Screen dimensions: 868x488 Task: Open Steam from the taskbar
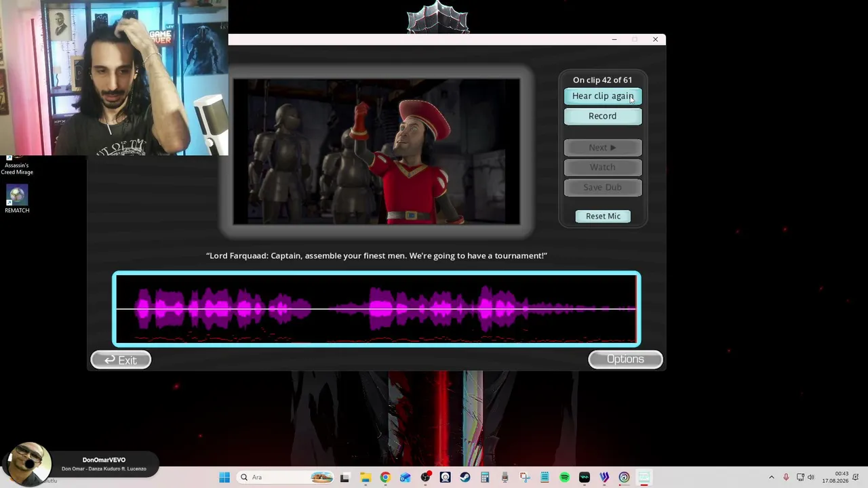click(465, 477)
